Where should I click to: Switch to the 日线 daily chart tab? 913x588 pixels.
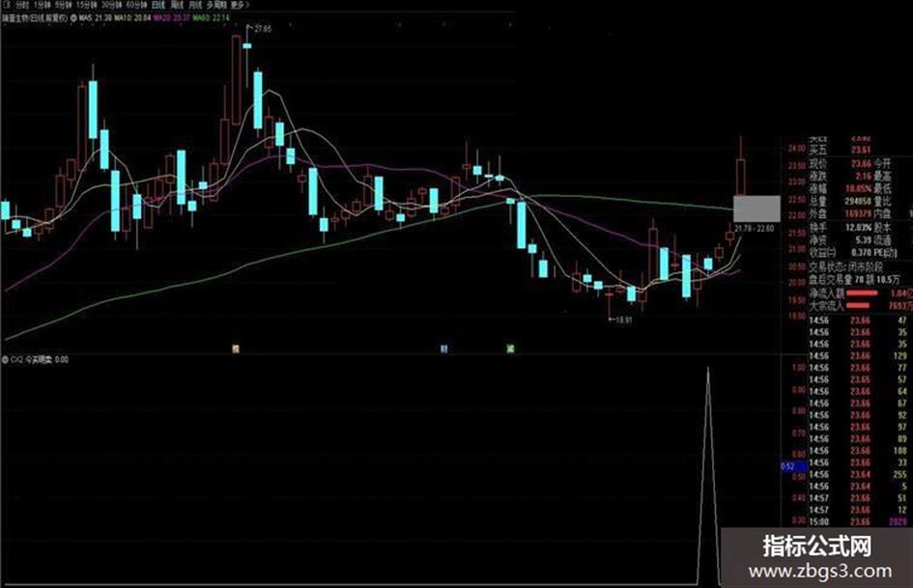point(158,5)
